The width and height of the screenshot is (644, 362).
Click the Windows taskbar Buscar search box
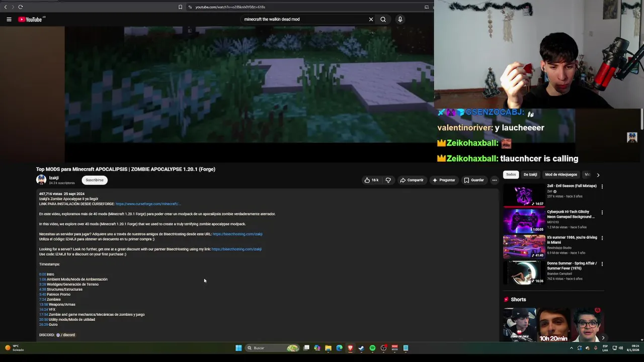[x=273, y=348]
